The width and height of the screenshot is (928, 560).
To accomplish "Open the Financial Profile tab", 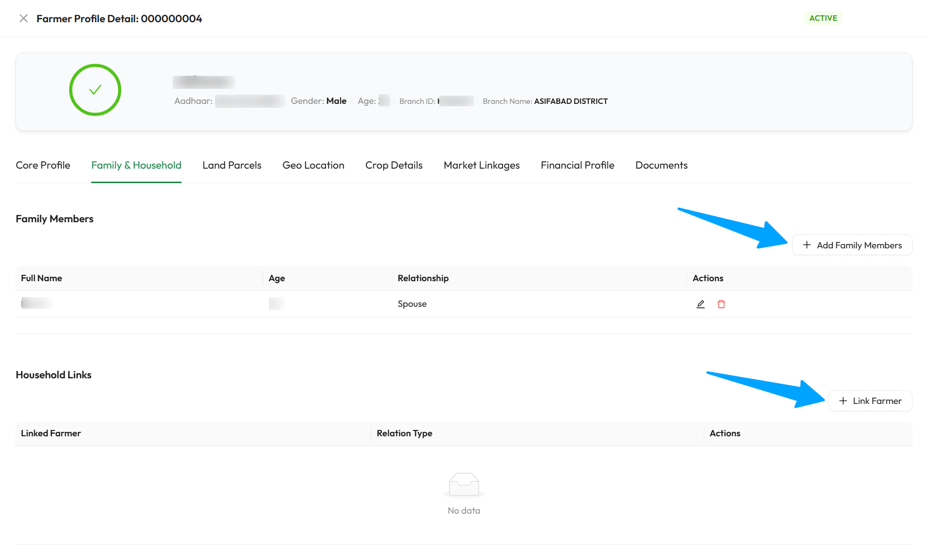I will [x=578, y=165].
